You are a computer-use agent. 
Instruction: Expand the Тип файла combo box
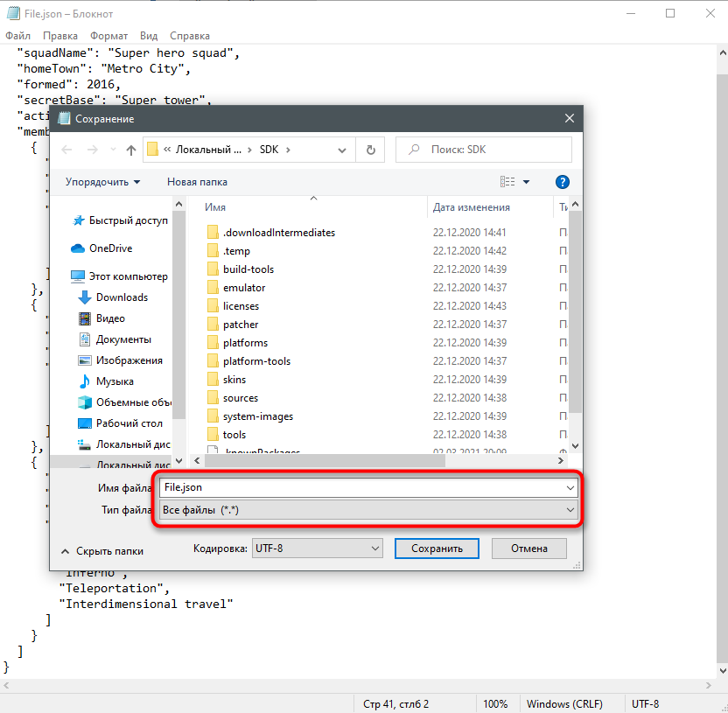367,510
